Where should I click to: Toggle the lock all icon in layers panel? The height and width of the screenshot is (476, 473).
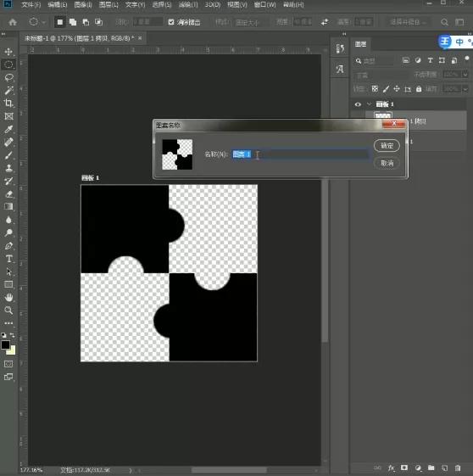click(419, 88)
